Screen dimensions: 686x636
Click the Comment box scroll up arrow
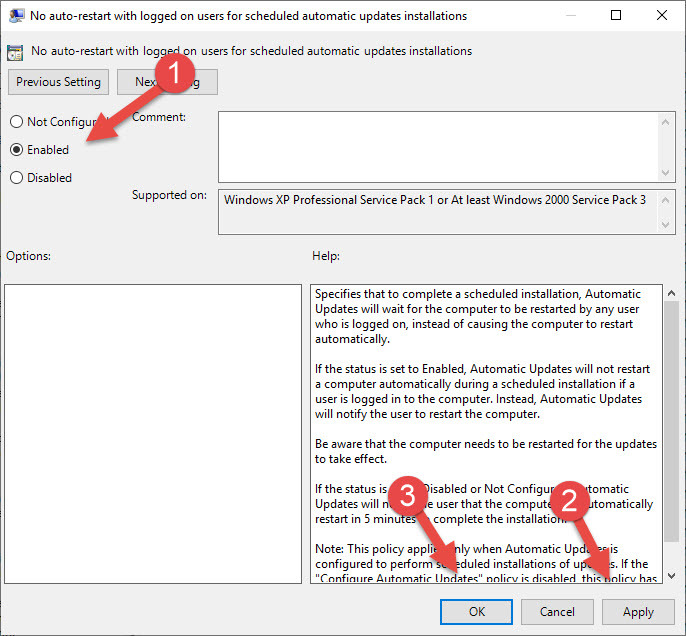[665, 122]
